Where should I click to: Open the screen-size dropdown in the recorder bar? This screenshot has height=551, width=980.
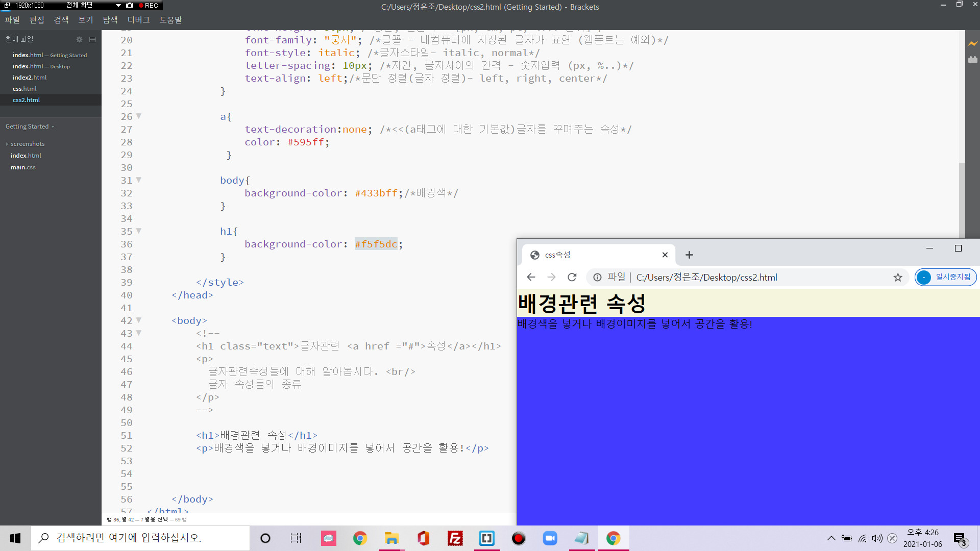pos(118,6)
